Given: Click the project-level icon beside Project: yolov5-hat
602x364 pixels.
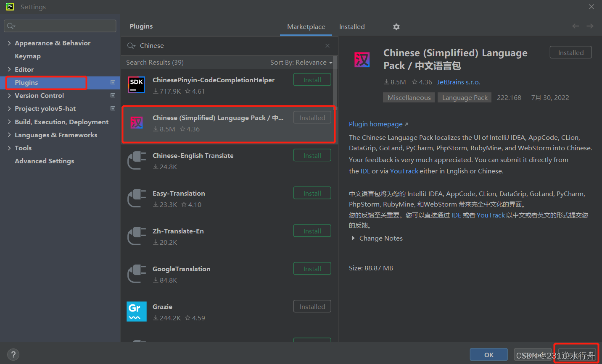Looking at the screenshot, I should pos(113,109).
